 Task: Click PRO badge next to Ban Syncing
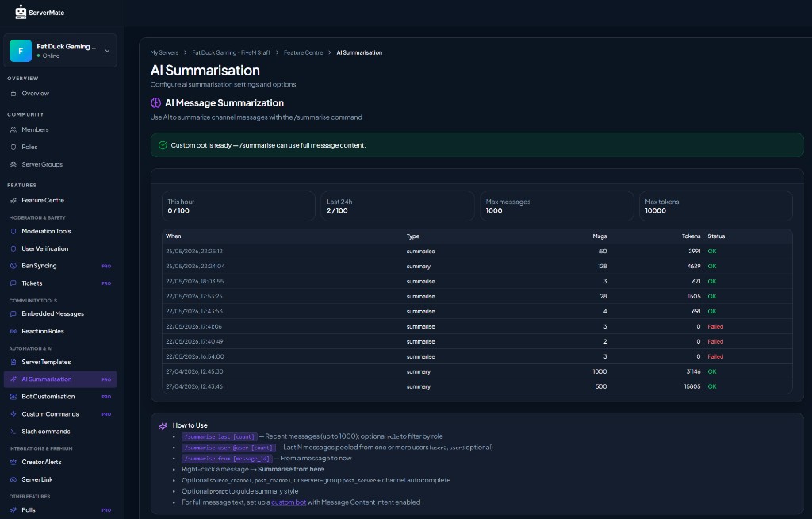pyautogui.click(x=106, y=266)
